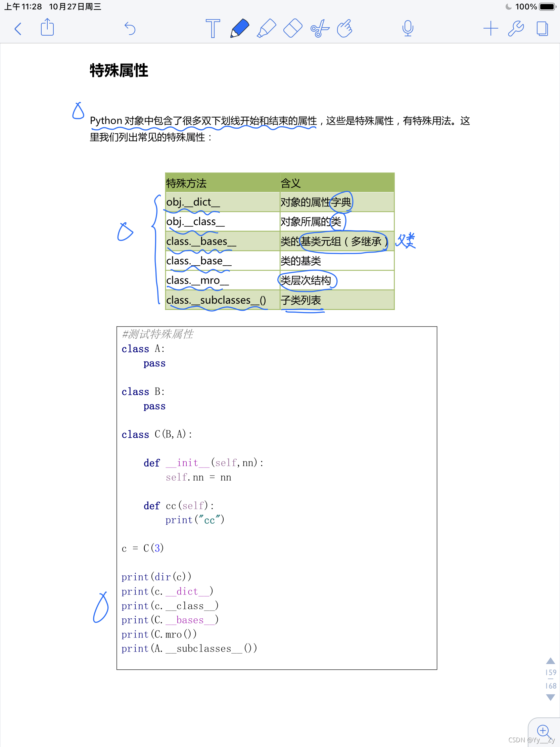Tap cell 对象所属的类
The height and width of the screenshot is (747, 560).
pos(337,222)
